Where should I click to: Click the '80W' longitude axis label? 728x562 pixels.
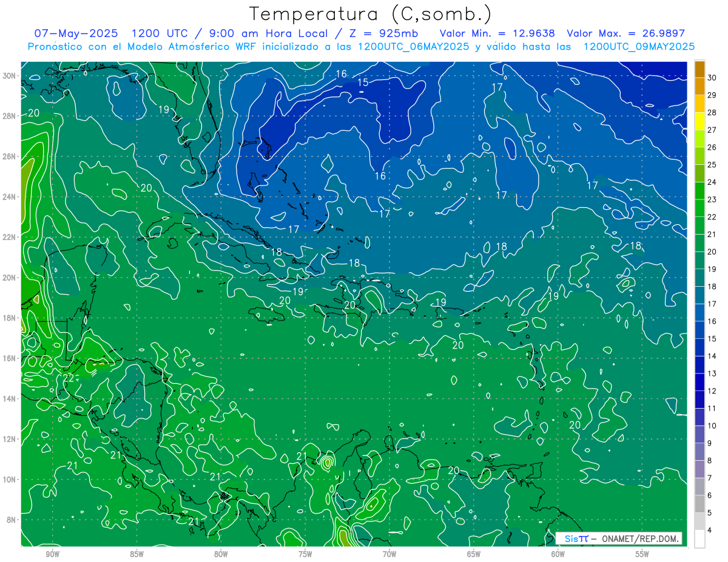tap(221, 554)
